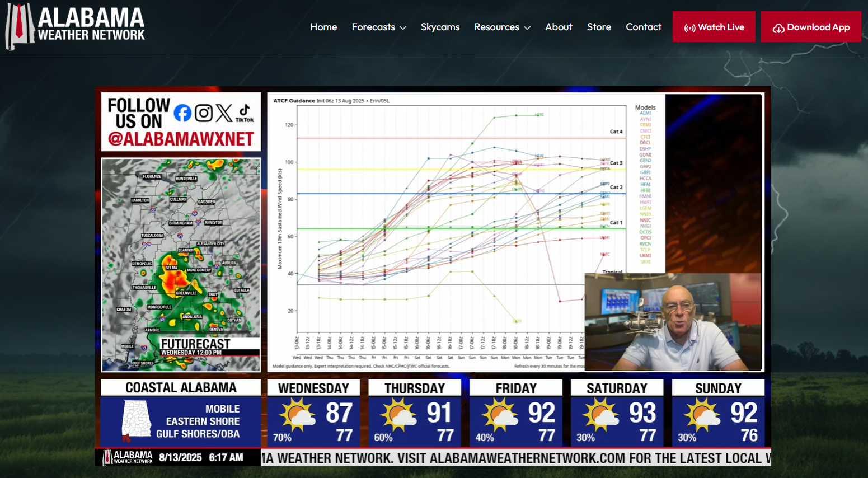Click the SATURDAY forecast header
The image size is (868, 478).
tap(617, 388)
